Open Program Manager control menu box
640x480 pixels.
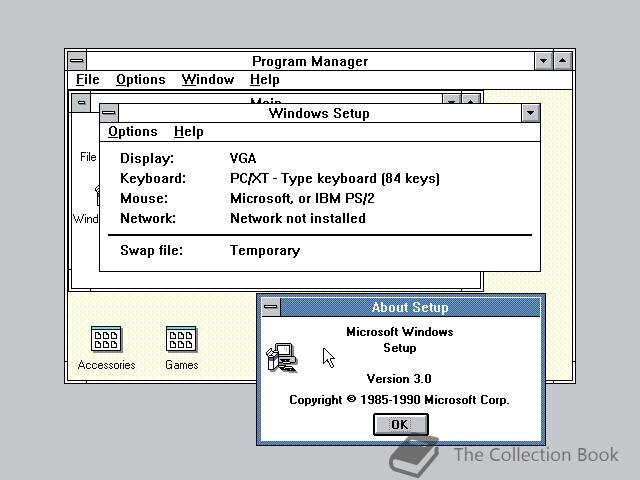click(x=77, y=61)
